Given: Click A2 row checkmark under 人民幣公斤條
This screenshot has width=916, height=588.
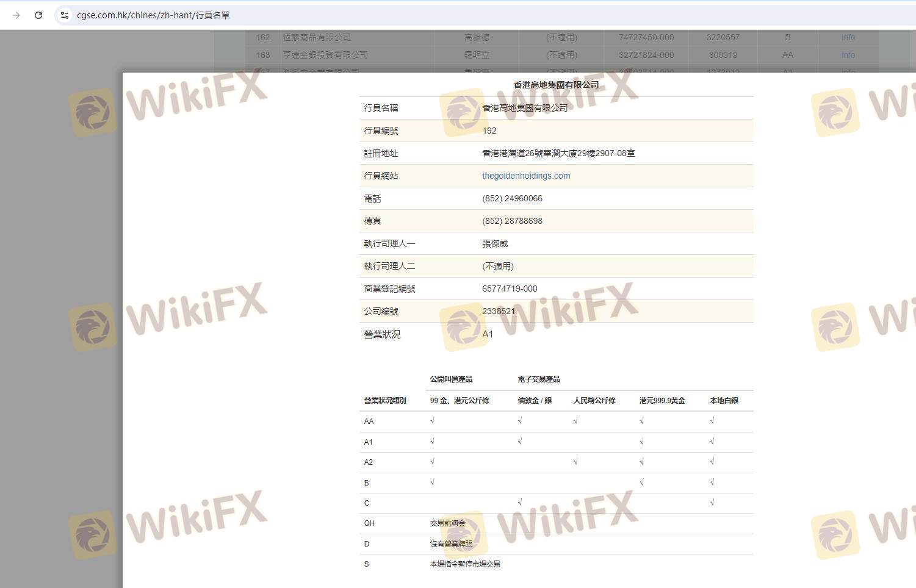Looking at the screenshot, I should point(575,462).
